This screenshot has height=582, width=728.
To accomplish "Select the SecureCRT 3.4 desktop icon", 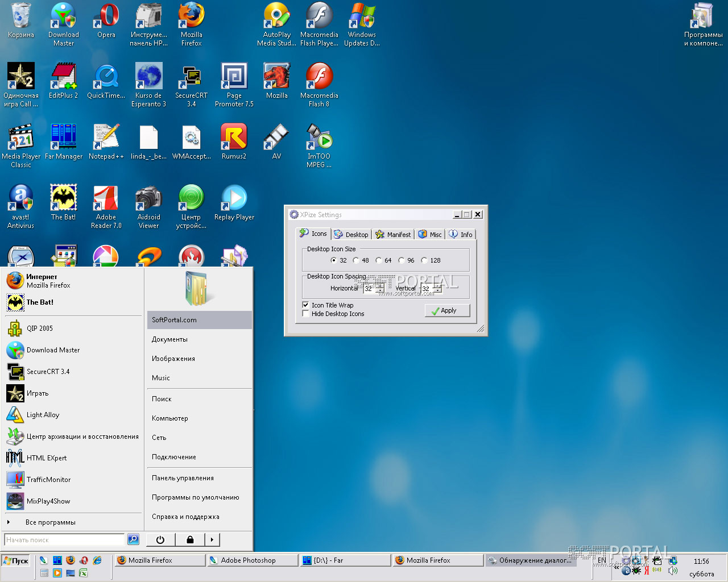I will pos(192,85).
